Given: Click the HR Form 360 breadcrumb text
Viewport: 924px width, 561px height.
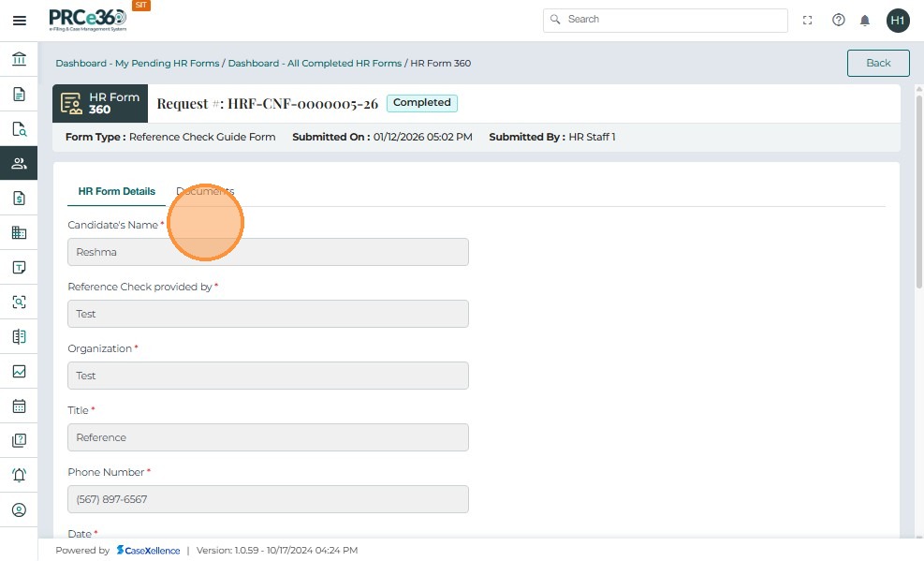Looking at the screenshot, I should point(441,63).
